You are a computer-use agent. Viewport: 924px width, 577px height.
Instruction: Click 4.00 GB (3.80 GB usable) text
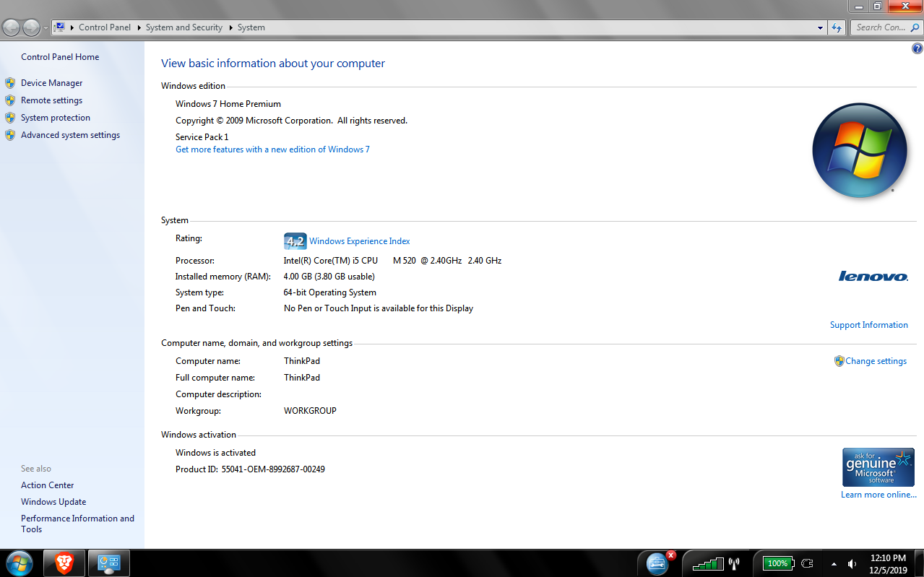click(x=329, y=277)
